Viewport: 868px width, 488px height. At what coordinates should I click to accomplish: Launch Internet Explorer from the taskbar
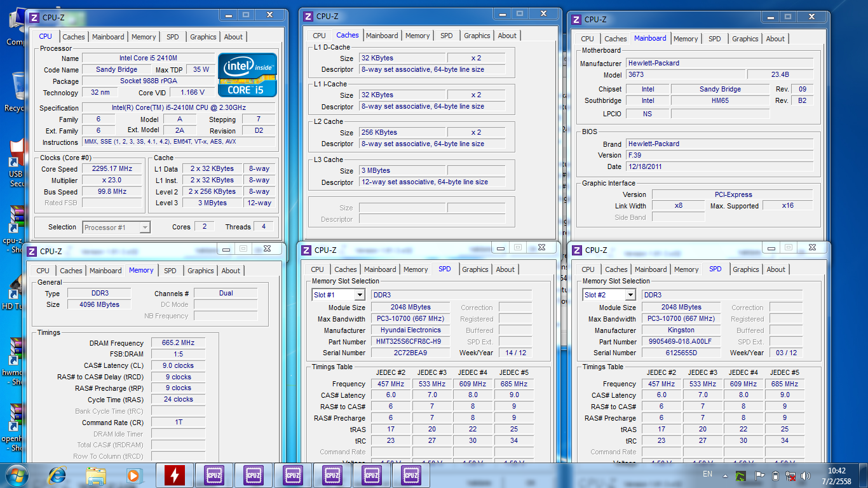[58, 475]
